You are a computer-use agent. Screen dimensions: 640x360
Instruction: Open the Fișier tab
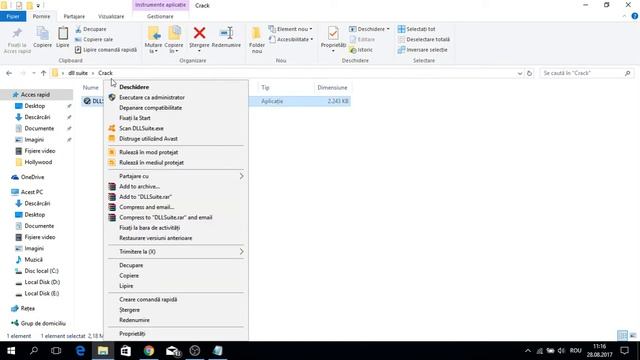tap(13, 16)
